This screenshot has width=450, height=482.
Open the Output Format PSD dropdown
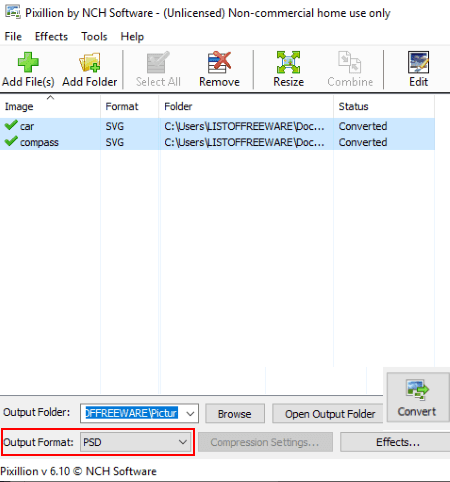click(136, 442)
